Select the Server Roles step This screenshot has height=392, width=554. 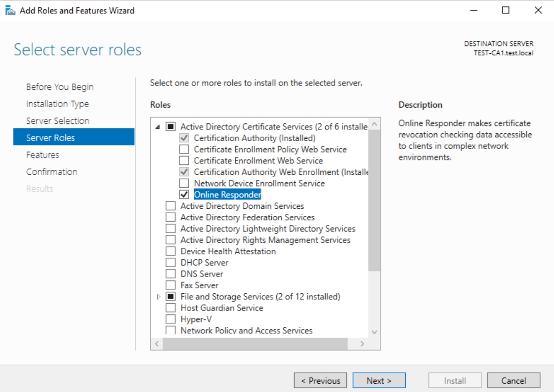pyautogui.click(x=74, y=137)
